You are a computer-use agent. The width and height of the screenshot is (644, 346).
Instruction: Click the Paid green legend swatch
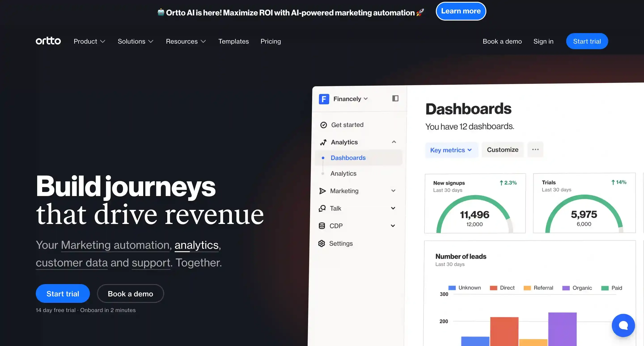(605, 288)
